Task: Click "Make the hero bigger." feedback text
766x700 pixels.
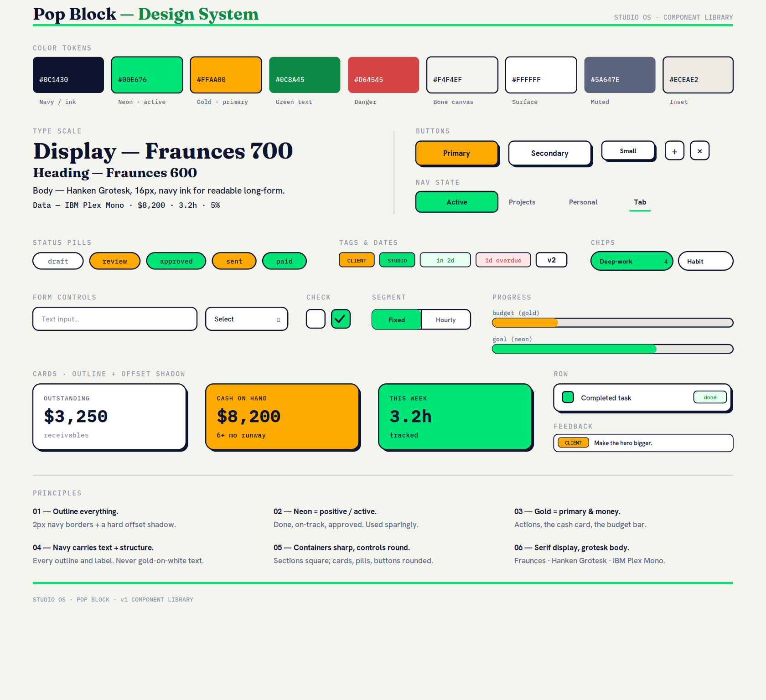Action: click(623, 443)
